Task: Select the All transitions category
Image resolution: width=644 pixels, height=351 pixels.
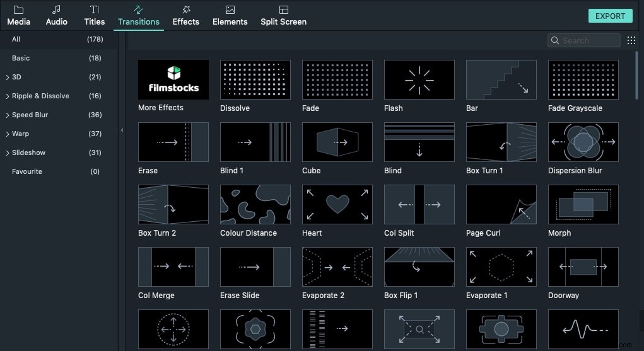Action: 57,40
